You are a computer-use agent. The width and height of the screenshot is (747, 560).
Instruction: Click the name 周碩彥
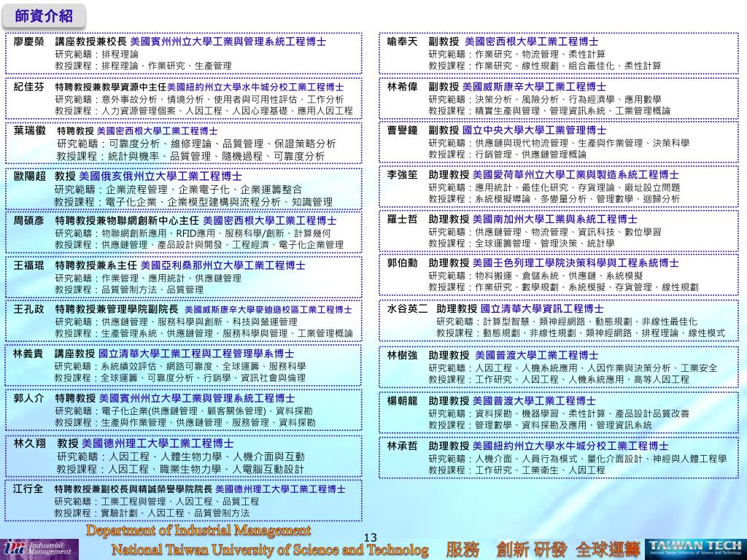28,220
